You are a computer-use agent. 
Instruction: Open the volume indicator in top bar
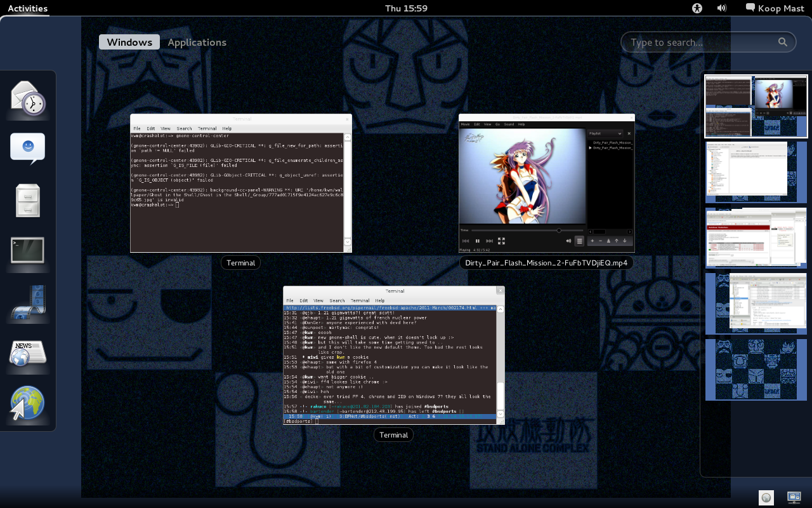pos(722,8)
